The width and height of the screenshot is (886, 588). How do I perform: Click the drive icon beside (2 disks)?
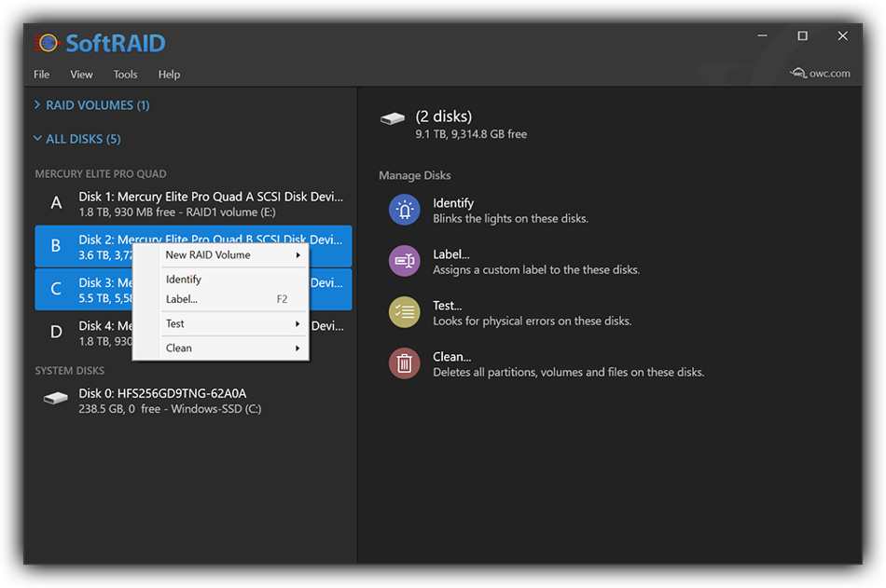(x=392, y=118)
